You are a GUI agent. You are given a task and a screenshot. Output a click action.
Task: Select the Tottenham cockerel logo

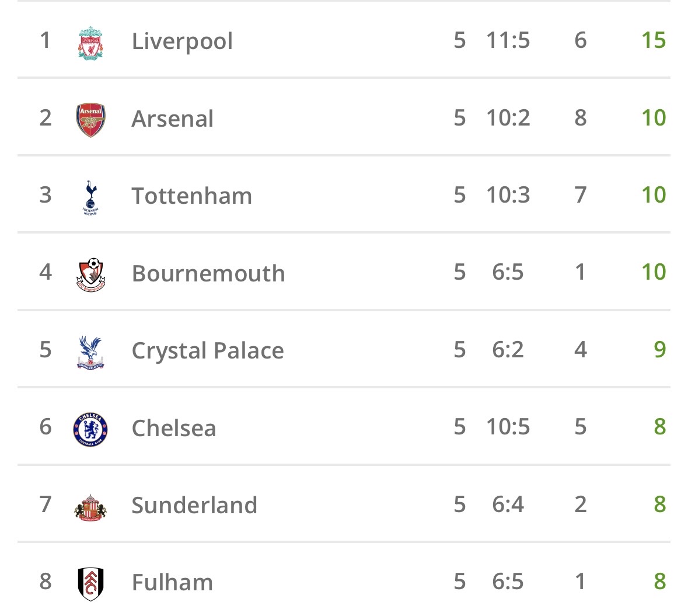[x=90, y=197]
